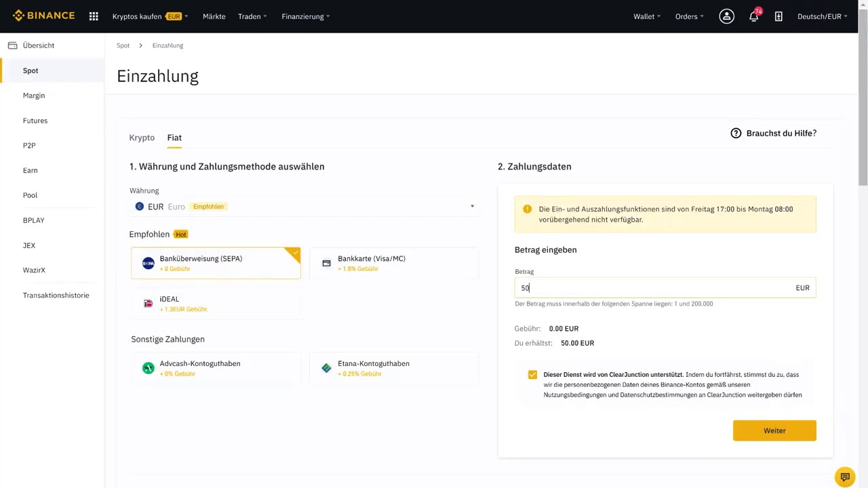
Task: Expand the Orders dropdown
Action: tap(690, 16)
